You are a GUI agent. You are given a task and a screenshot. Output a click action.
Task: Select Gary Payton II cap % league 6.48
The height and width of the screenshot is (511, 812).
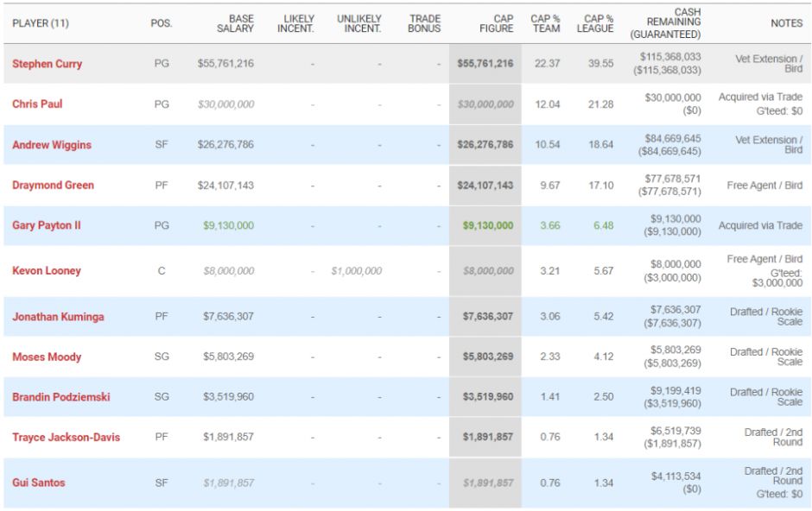tap(603, 225)
